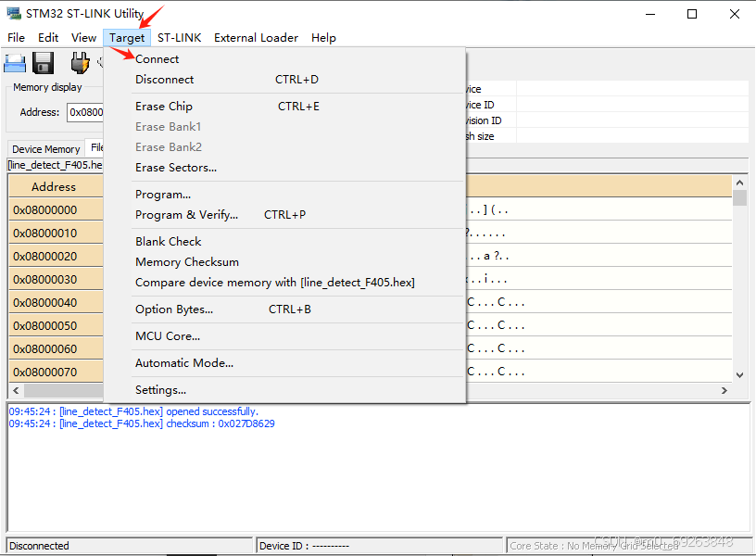756x556 pixels.
Task: Click the horizontal scrollbar right arrow
Action: [x=724, y=390]
